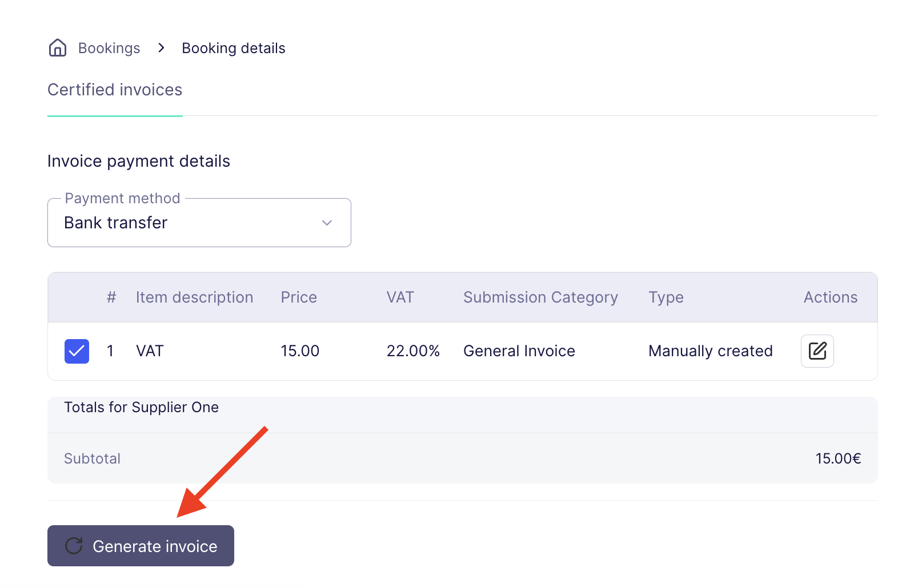Click the VAT column header
Image resolution: width=922 pixels, height=588 pixels.
400,297
